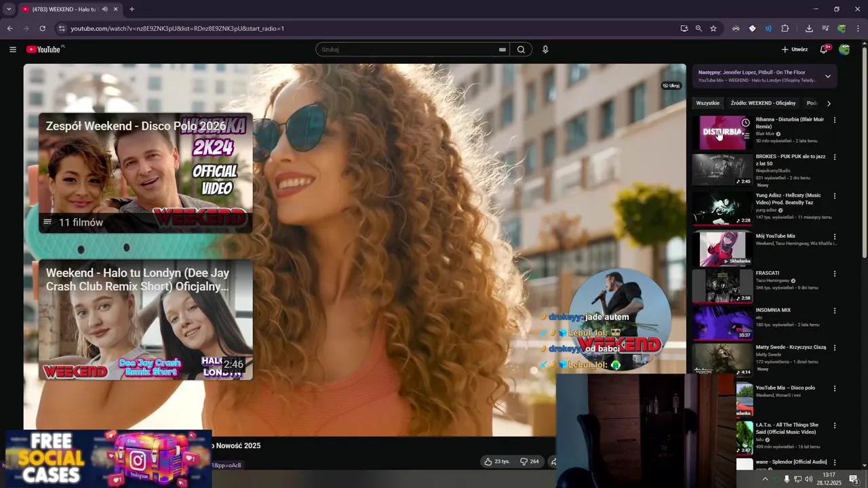Open the media controls music-list icon
868x488 pixels.
point(825,28)
